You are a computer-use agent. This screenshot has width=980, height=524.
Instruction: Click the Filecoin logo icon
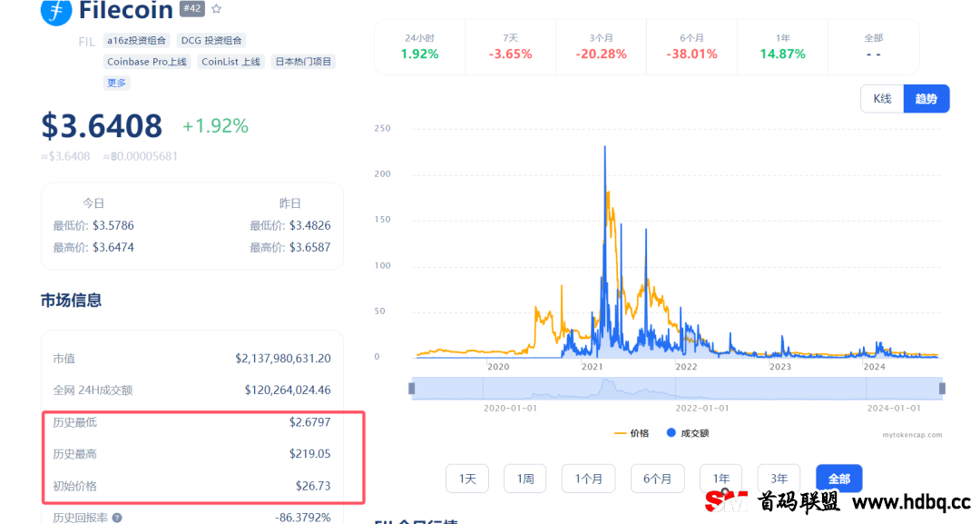pos(56,11)
